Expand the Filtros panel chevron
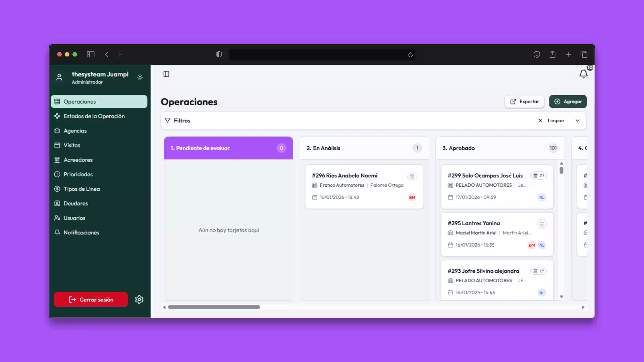Image resolution: width=644 pixels, height=362 pixels. click(577, 121)
